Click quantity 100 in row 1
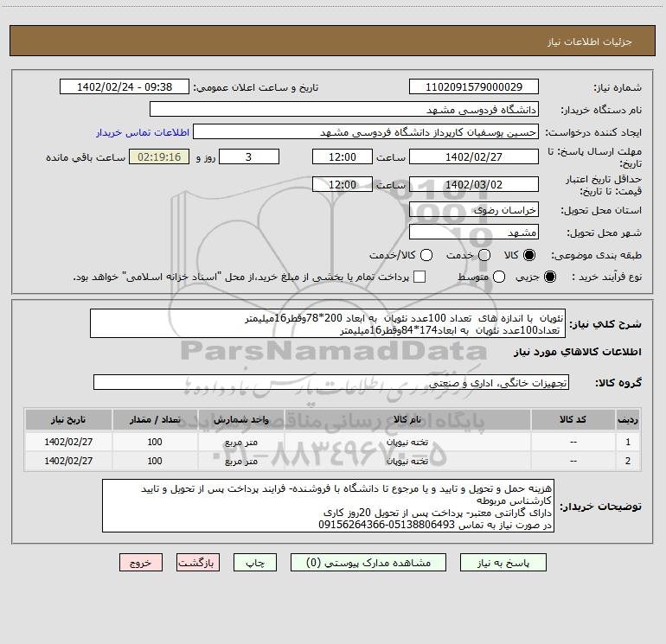Screen dimensions: 666x644 click(x=155, y=442)
